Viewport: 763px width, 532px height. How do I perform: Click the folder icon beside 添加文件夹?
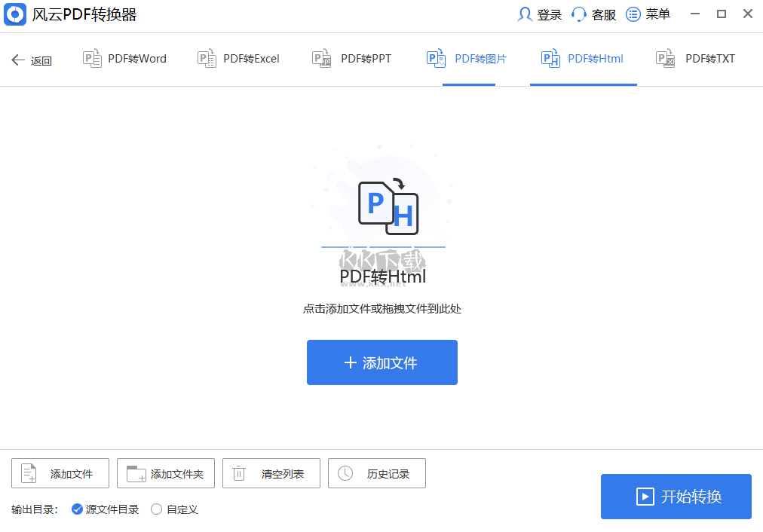pyautogui.click(x=134, y=473)
